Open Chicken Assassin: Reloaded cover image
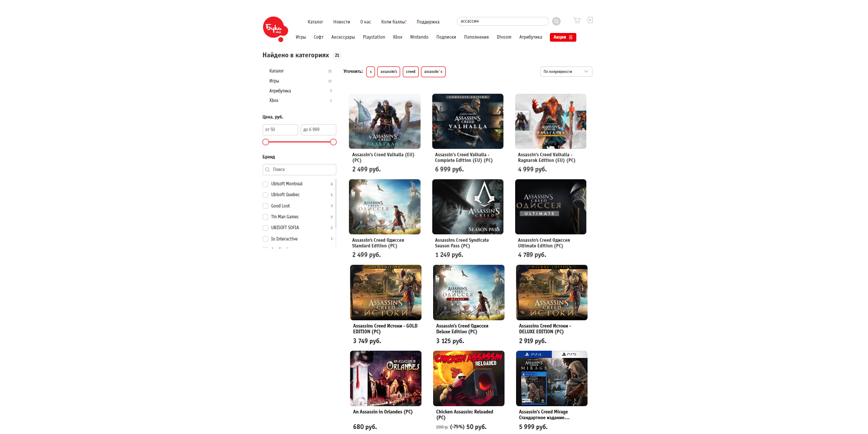 (468, 378)
